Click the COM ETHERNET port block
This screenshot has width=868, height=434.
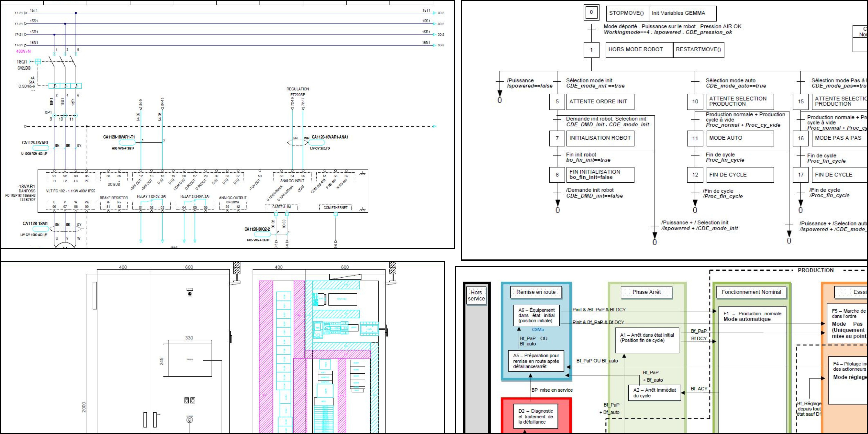click(335, 208)
